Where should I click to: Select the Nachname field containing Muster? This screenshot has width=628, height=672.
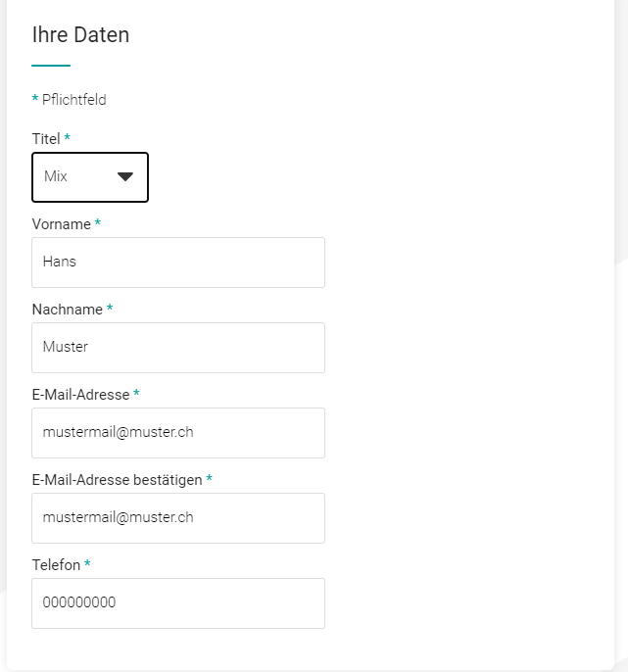coord(178,348)
